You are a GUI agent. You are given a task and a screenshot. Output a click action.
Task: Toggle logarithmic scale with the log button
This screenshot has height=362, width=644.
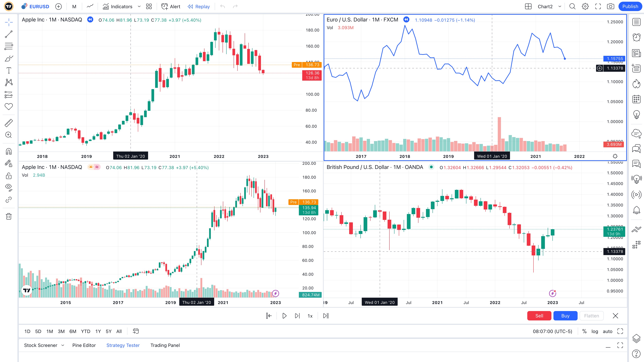(x=595, y=331)
